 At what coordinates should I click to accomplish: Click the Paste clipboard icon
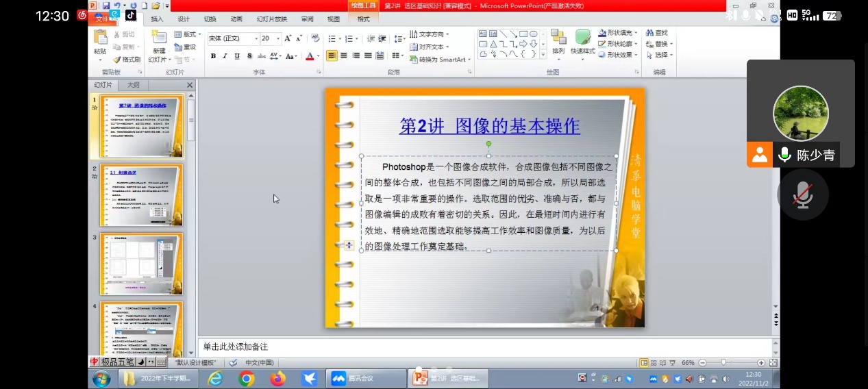coord(100,38)
